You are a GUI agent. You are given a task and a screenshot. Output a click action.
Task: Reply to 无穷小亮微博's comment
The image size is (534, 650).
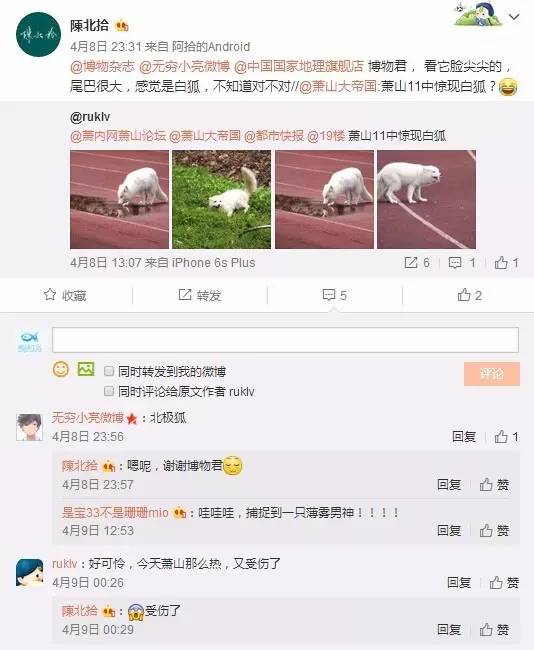coord(464,437)
